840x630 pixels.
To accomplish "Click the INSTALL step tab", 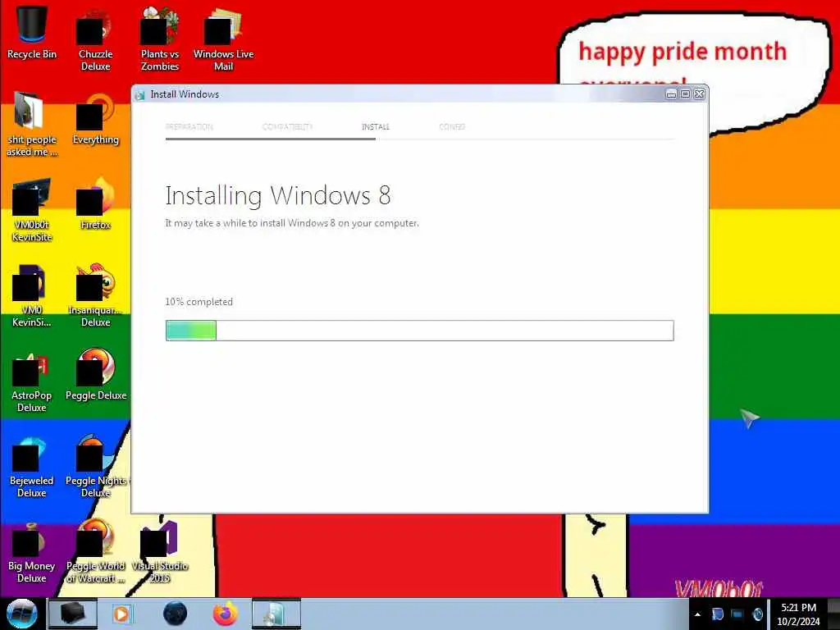I will (x=376, y=127).
